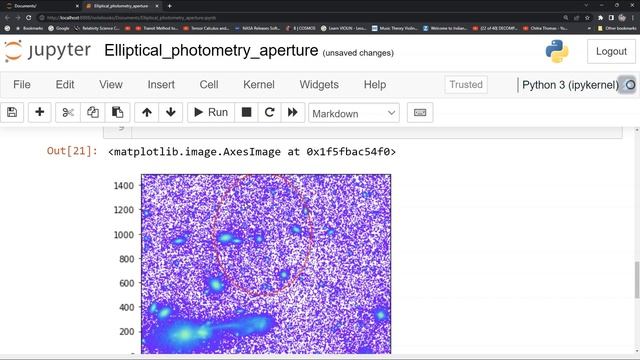Image resolution: width=640 pixels, height=360 pixels.
Task: Run the selected cell
Action: [211, 112]
